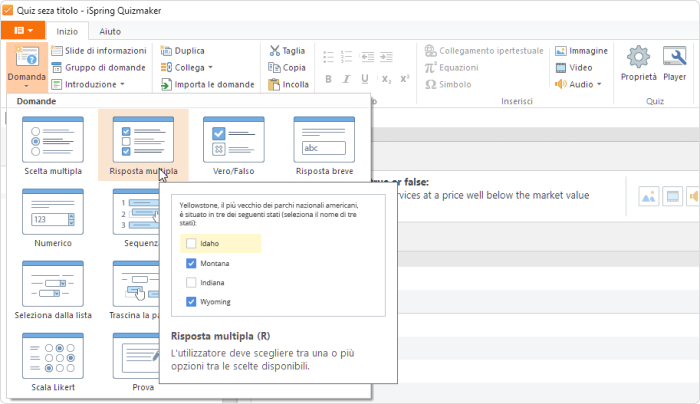
Task: Choose Risposta breve question type
Action: [x=324, y=146]
